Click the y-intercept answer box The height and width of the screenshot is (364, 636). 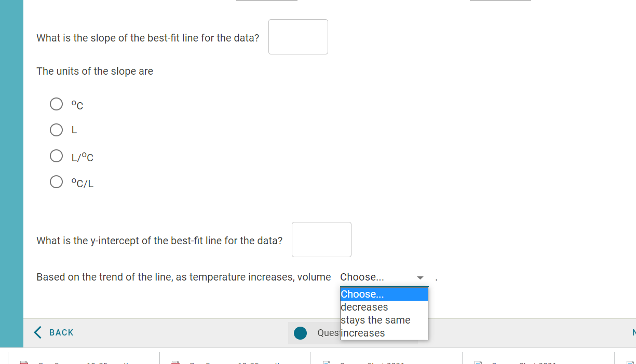click(321, 239)
